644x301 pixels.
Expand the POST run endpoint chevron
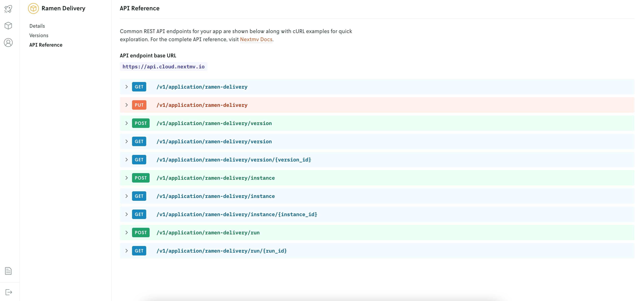126,232
